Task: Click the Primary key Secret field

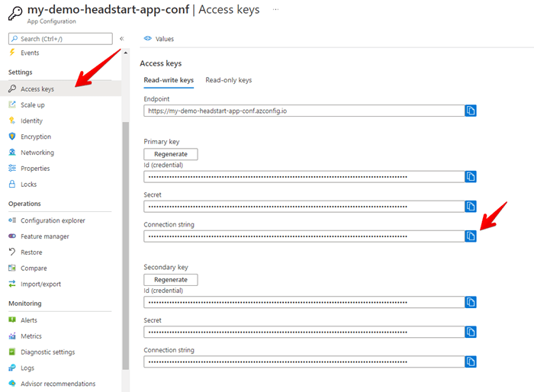Action: tap(304, 207)
